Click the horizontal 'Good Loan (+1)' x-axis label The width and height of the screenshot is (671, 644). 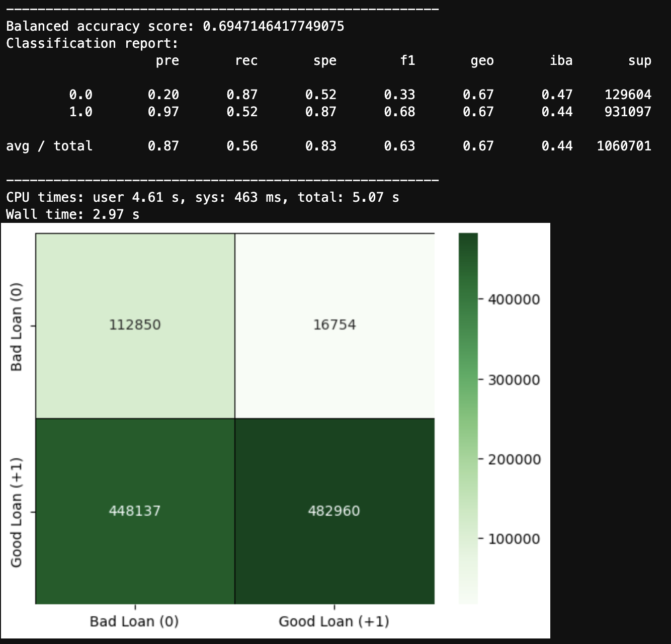click(x=334, y=621)
